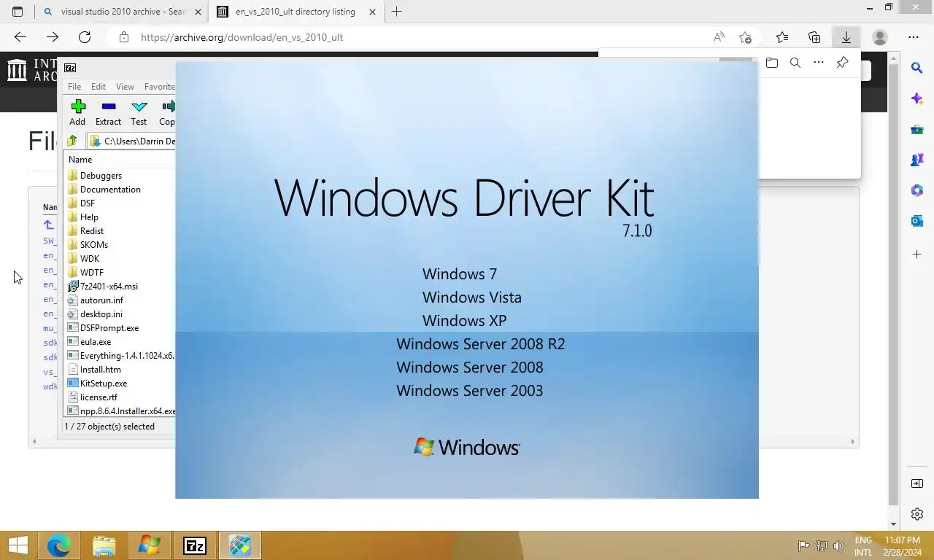Open a new browser tab
Screen dimensions: 934x560
click(x=397, y=12)
